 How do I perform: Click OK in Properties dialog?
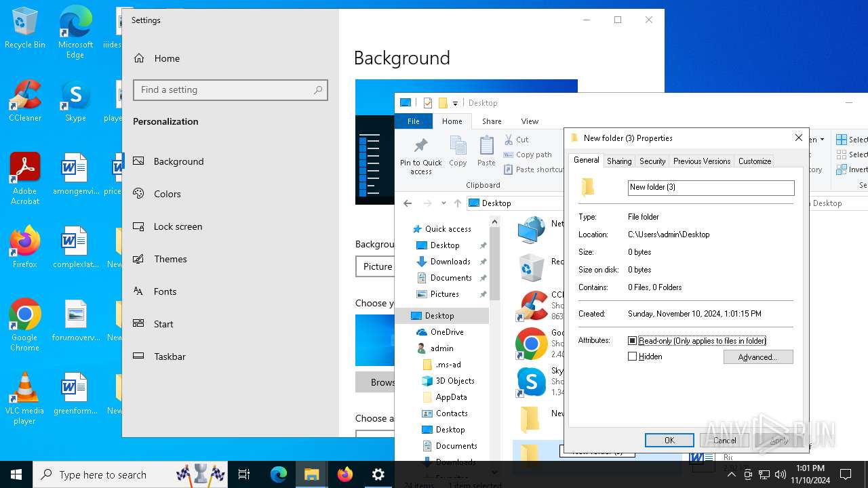[x=669, y=441]
